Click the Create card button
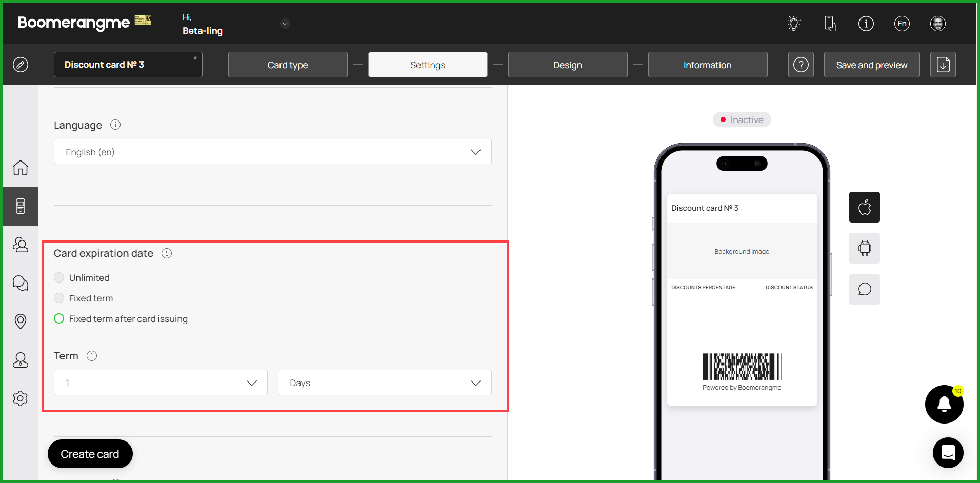 (90, 454)
